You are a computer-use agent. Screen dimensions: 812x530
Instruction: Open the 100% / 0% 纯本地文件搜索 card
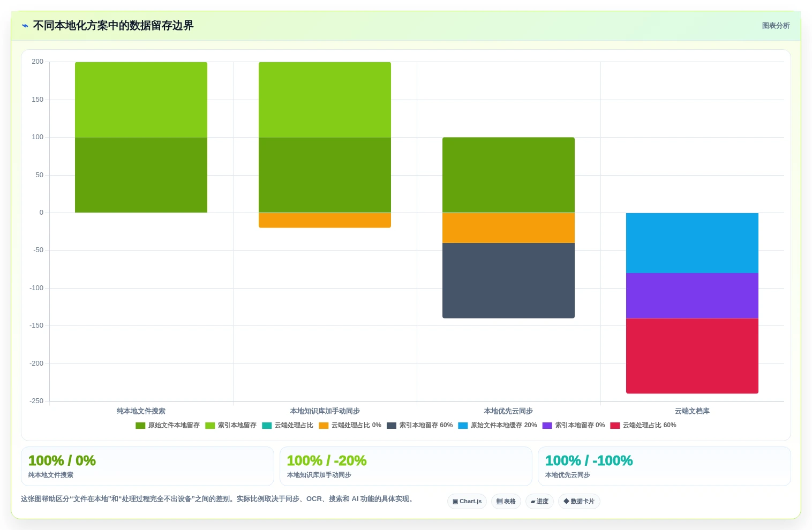tap(147, 466)
